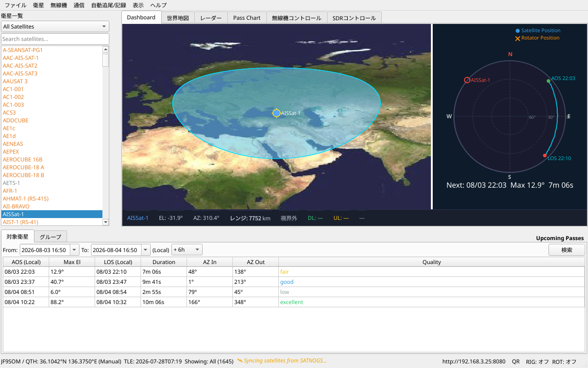Image resolution: width=588 pixels, height=368 pixels.
Task: Click the 'low' quality cell
Action: [432, 292]
